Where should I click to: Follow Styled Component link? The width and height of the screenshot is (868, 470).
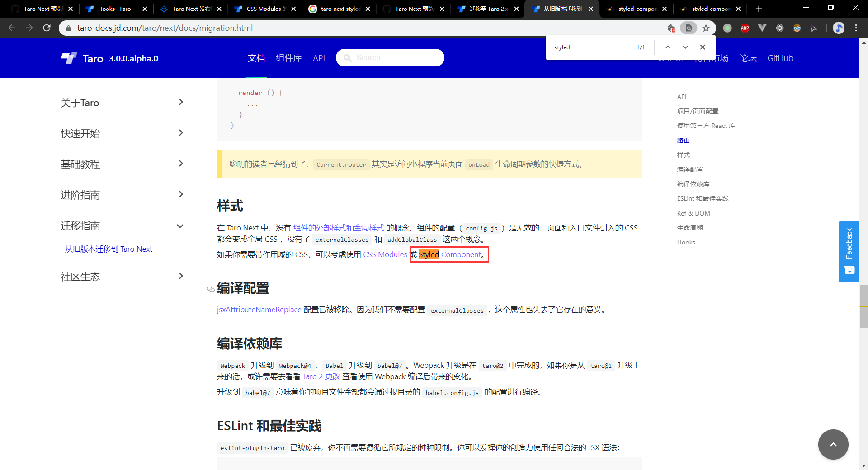[450, 254]
